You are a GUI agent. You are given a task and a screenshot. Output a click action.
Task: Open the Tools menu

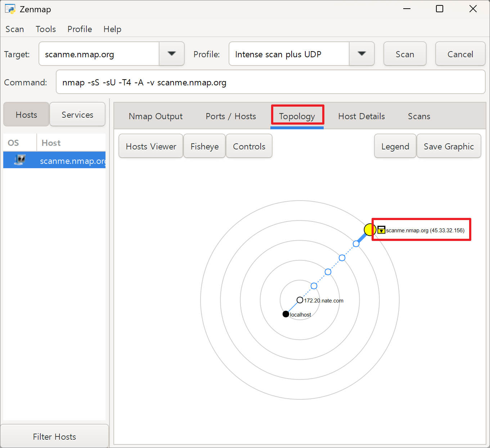46,29
